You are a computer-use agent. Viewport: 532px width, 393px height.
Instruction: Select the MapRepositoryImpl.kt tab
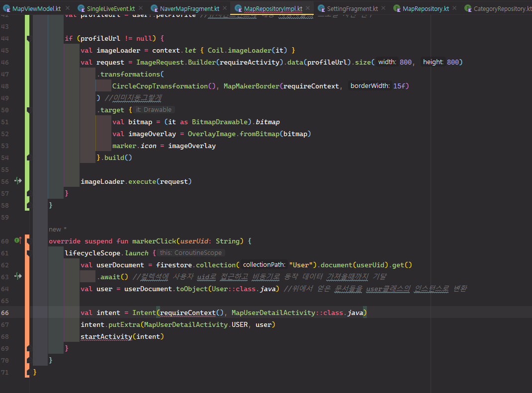tap(273, 8)
